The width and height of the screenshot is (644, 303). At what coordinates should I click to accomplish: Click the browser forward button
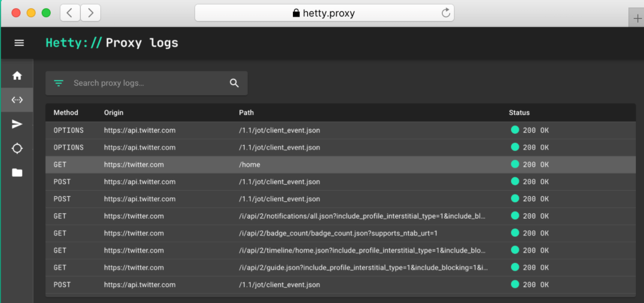coord(90,13)
